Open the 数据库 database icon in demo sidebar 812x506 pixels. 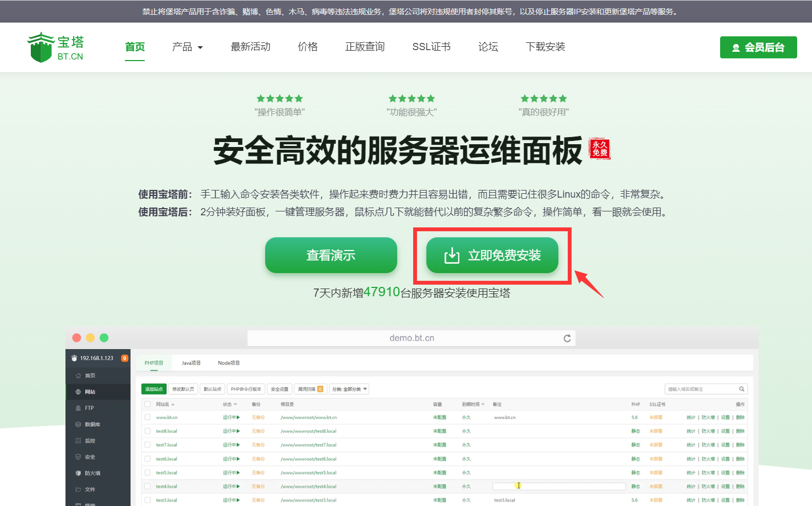point(78,425)
